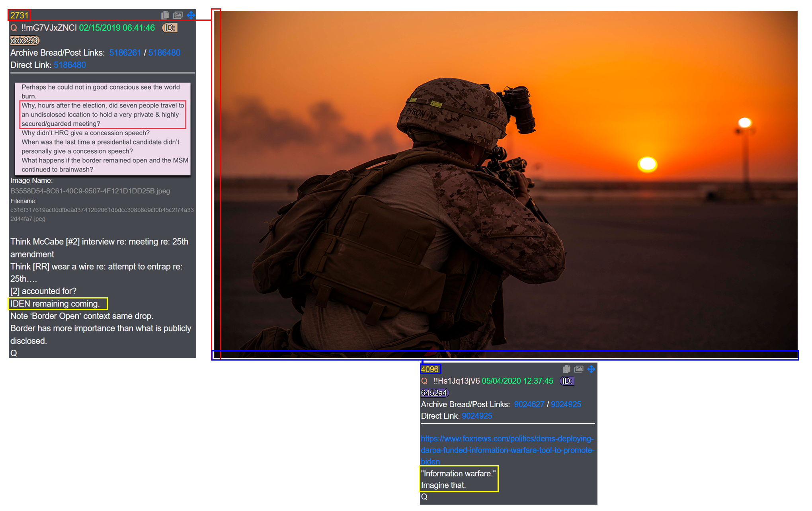Viewport: 812px width, 511px height.
Task: Click the ID: label badge on post 4096
Action: point(567,381)
